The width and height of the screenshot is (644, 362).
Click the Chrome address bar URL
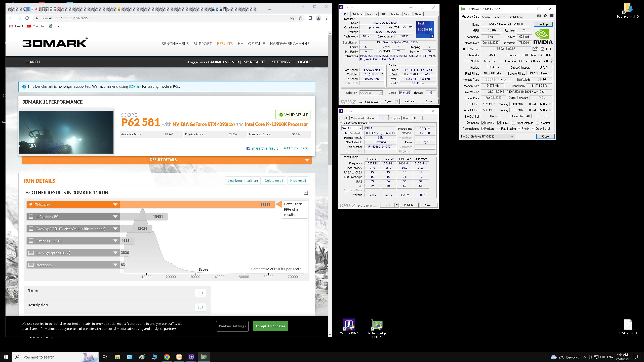(x=66, y=18)
